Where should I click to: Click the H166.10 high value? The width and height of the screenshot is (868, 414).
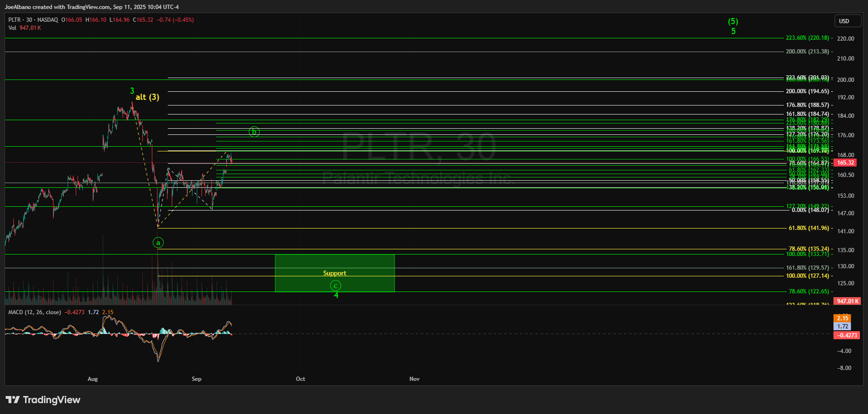(96, 20)
